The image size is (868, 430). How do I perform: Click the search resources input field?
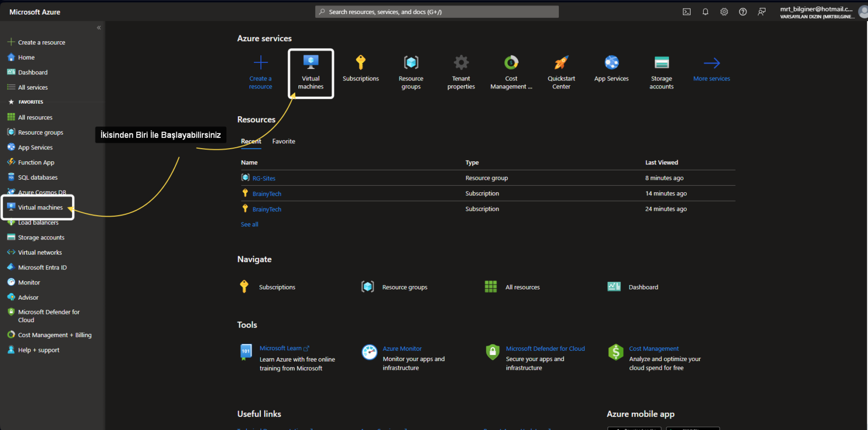pyautogui.click(x=437, y=12)
